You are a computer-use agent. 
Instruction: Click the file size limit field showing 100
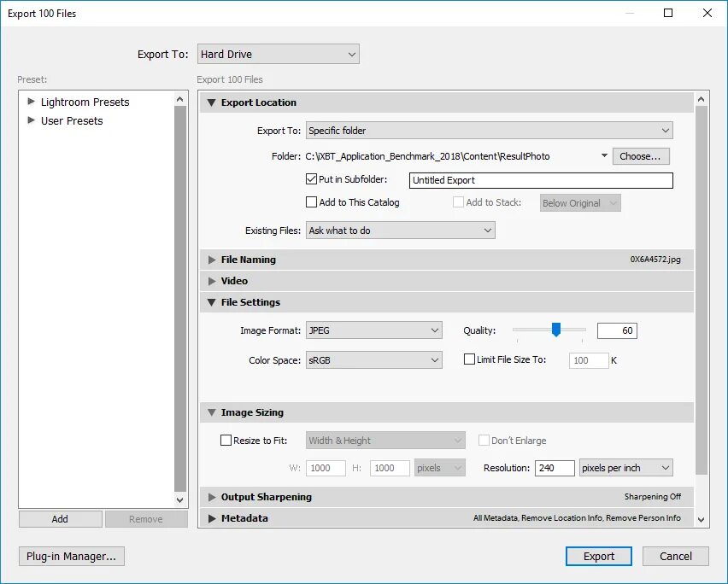pos(589,360)
